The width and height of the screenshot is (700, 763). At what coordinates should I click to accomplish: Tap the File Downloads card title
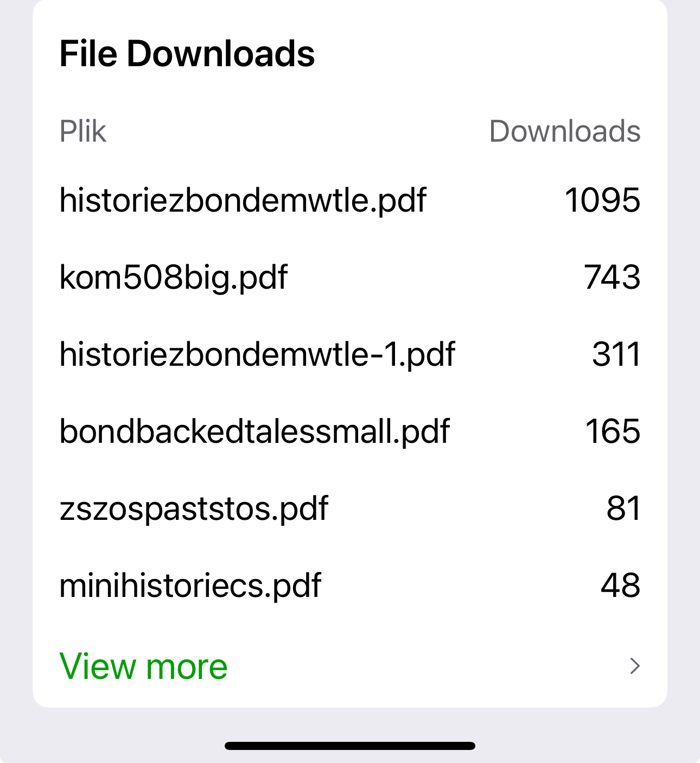click(x=187, y=54)
